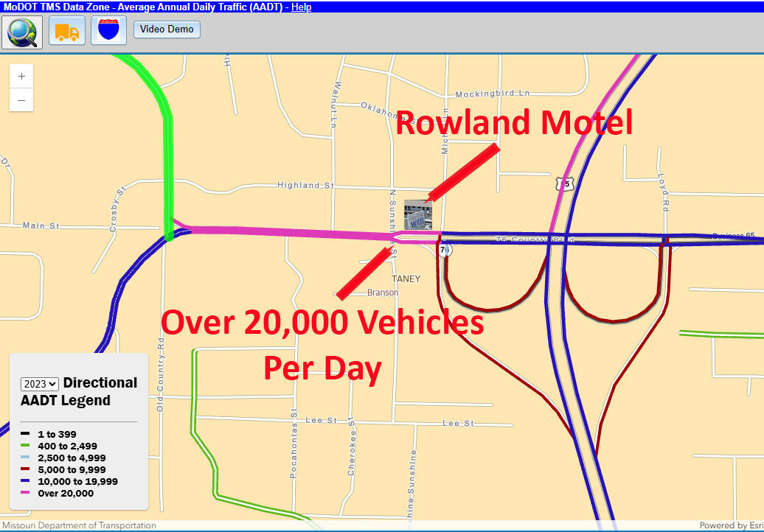
Task: Select the Branson city label
Action: 383,293
